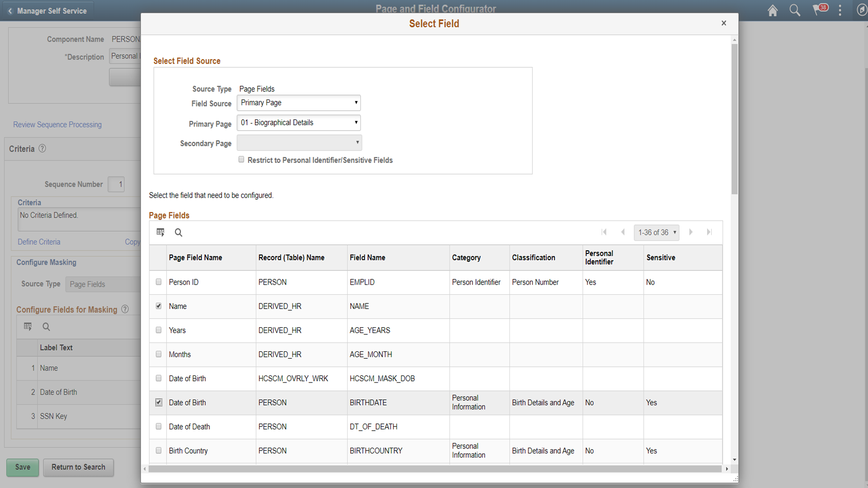
Task: Sort by Sensitive column header
Action: (x=660, y=258)
